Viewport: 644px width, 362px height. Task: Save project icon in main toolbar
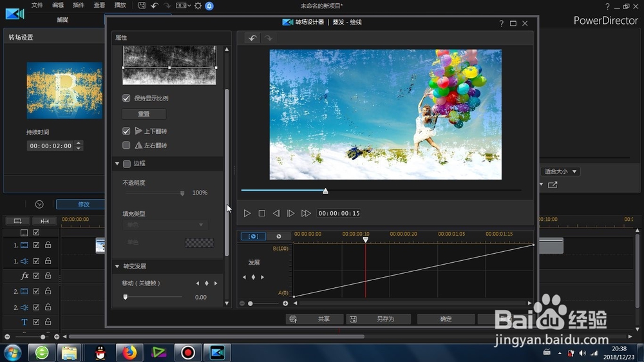click(x=142, y=6)
